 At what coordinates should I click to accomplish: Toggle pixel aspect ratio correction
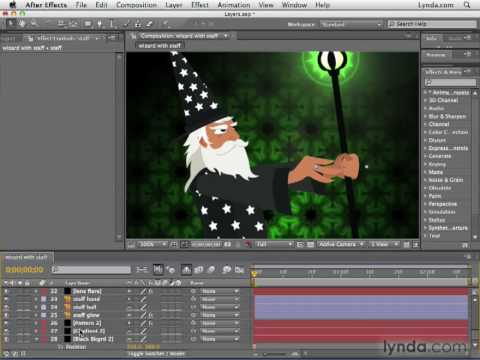(x=406, y=245)
